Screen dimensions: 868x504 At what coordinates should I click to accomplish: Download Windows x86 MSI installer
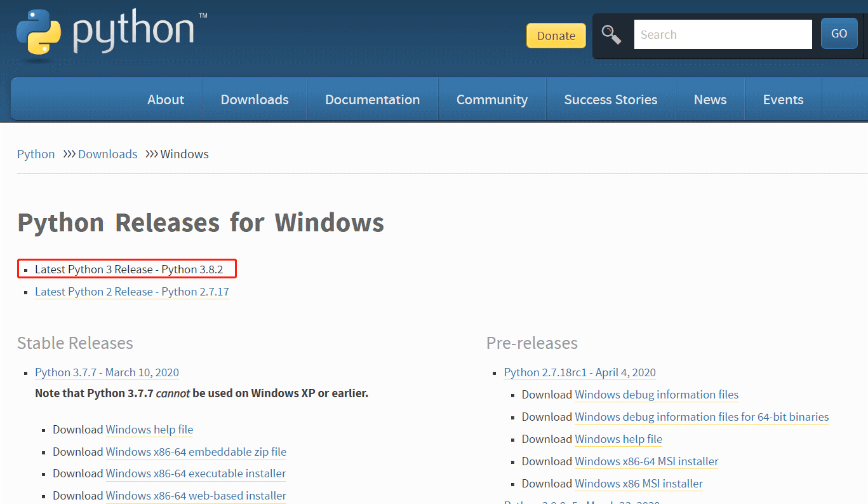click(639, 484)
